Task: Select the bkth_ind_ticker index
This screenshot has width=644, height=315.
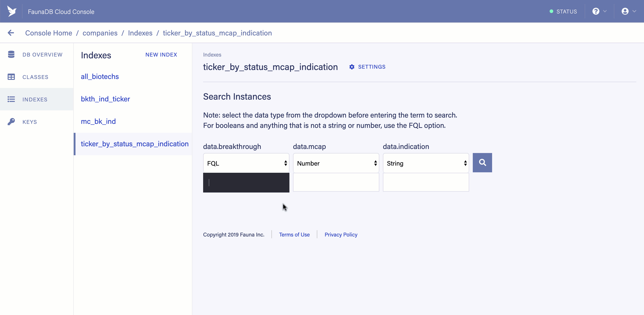Action: coord(105,99)
